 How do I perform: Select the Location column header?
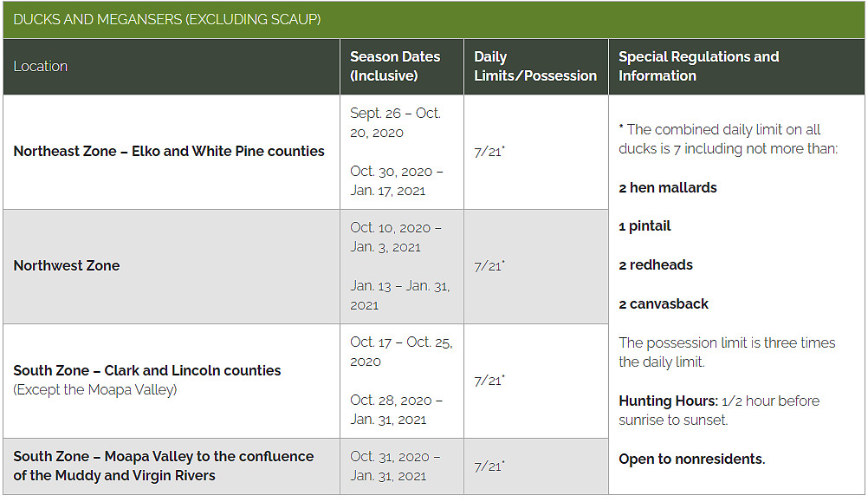[41, 66]
